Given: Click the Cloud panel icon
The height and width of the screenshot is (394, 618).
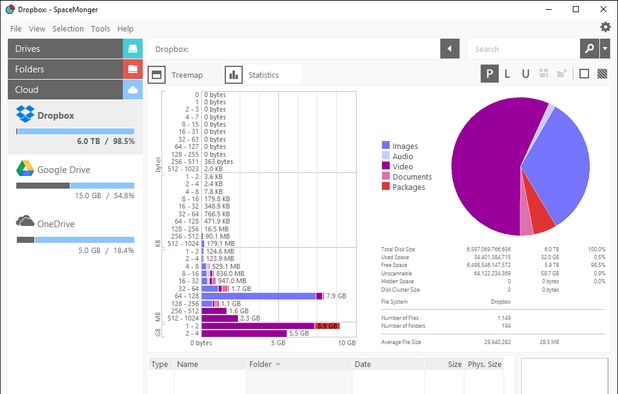Looking at the screenshot, I should tap(132, 89).
